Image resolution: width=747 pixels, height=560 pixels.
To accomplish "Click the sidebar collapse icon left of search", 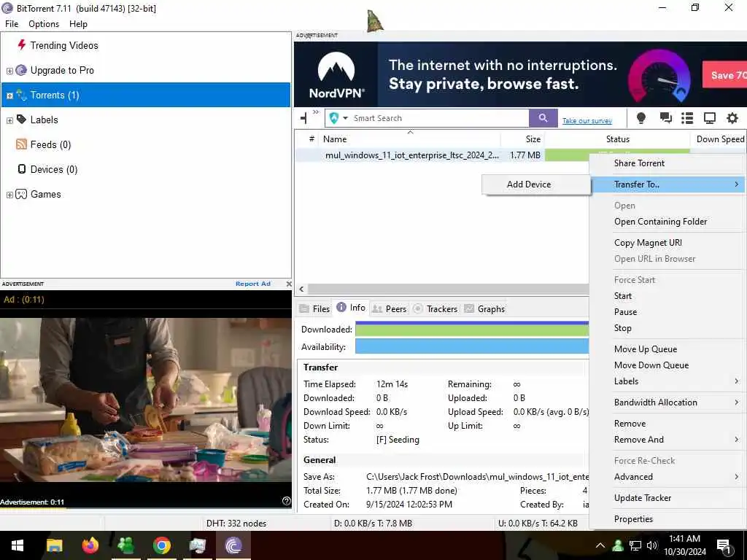I will 303,117.
